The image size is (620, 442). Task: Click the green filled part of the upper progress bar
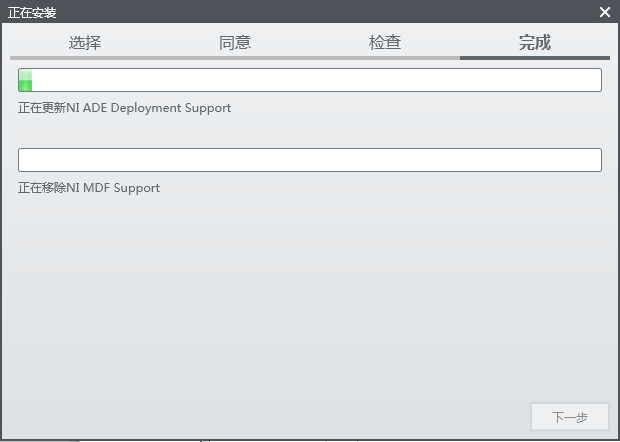click(x=26, y=80)
